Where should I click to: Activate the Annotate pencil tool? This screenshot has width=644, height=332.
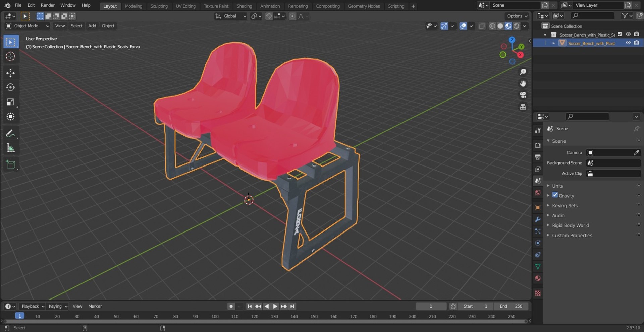point(11,134)
